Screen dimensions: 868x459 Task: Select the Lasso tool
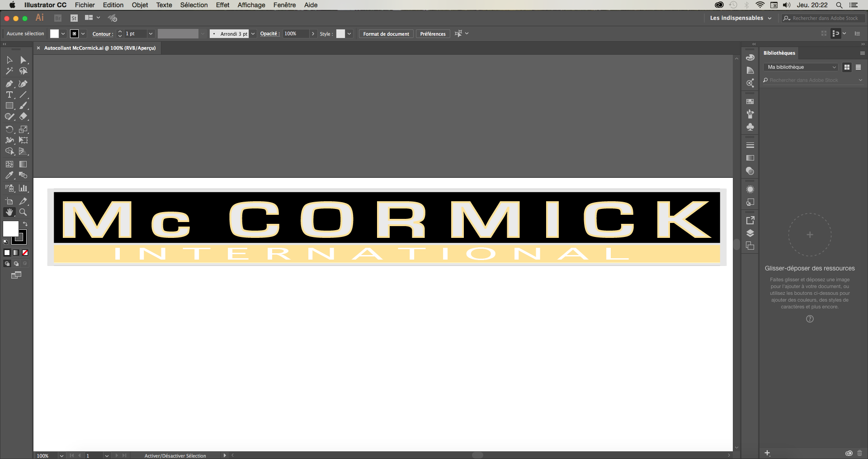click(x=23, y=71)
